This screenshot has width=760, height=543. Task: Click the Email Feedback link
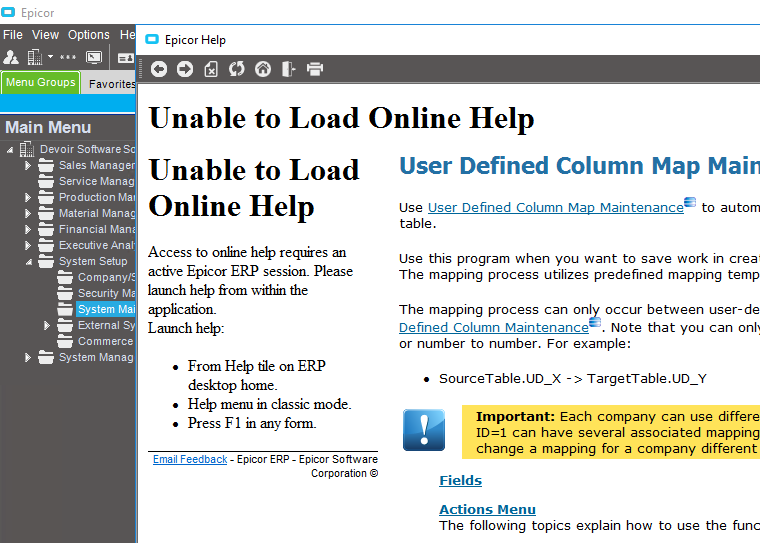coord(190,459)
